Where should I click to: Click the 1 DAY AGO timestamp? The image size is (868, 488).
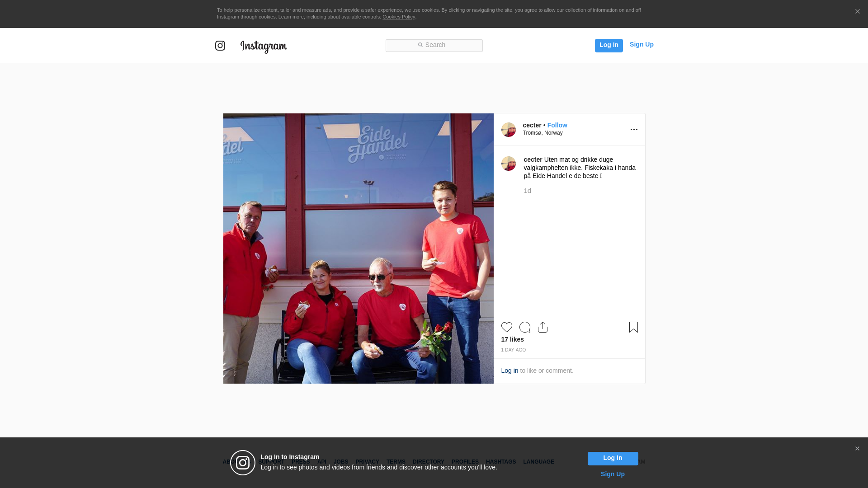514,350
